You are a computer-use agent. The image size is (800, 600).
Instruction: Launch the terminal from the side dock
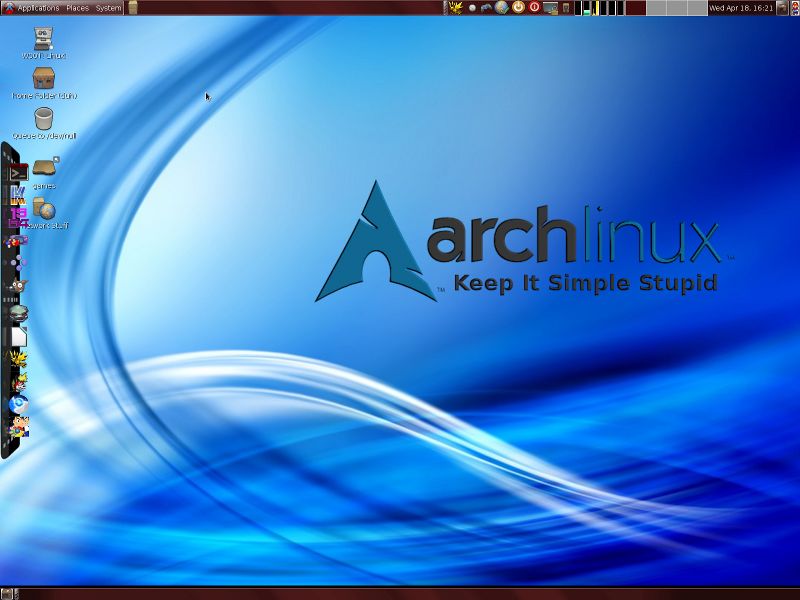(x=18, y=173)
